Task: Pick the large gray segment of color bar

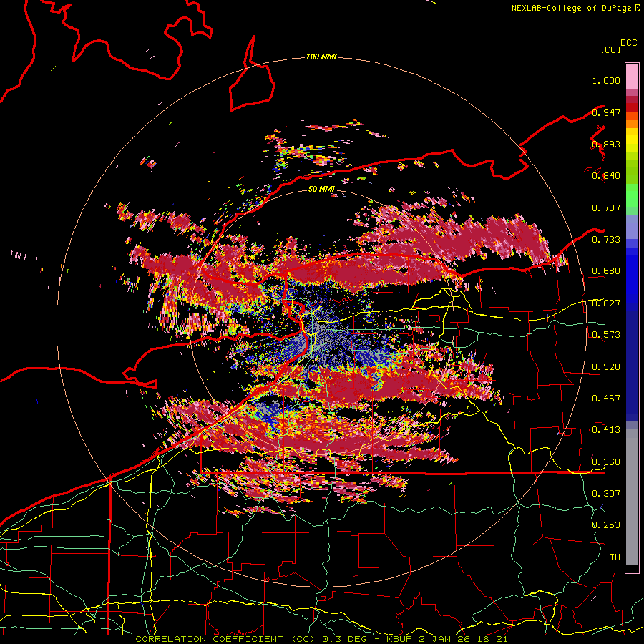Action: click(632, 497)
